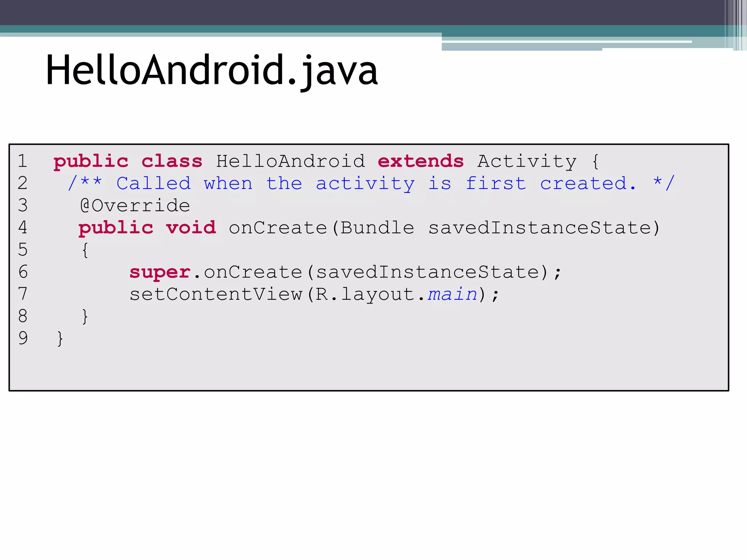Click the class name HelloAndroid in code
Screen dimensions: 747x560
click(290, 161)
